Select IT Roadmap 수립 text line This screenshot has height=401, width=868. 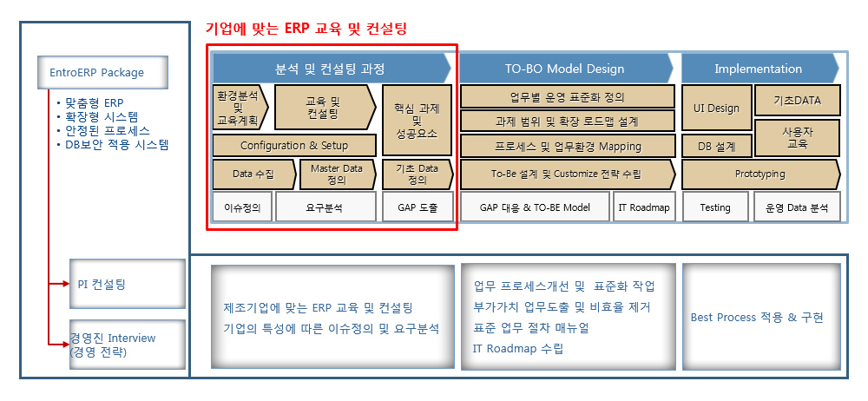click(x=518, y=348)
